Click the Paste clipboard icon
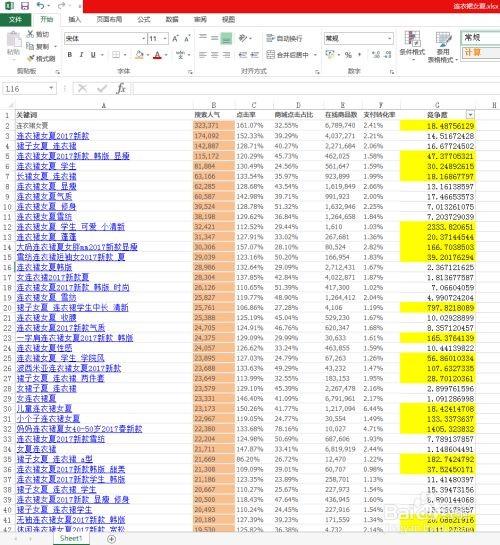The width and height of the screenshot is (500, 545). [14, 40]
